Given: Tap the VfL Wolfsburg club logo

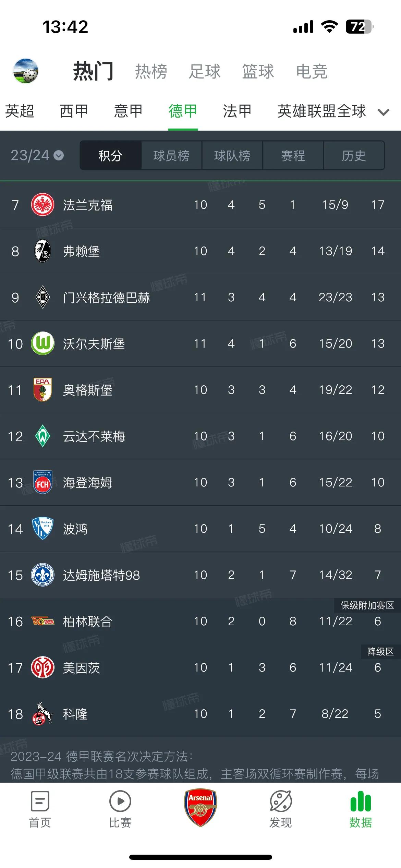Looking at the screenshot, I should [43, 343].
